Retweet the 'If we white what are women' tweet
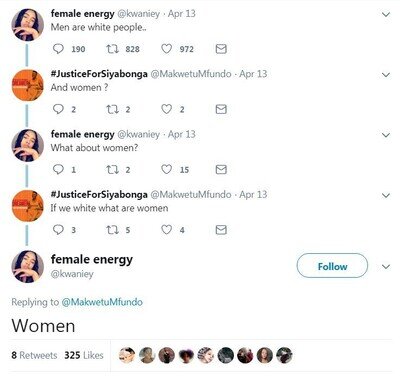 [x=112, y=230]
